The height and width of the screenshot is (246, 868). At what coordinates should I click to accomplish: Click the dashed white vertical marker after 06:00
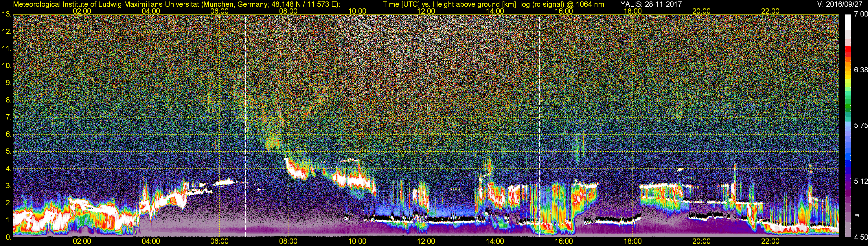click(245, 126)
